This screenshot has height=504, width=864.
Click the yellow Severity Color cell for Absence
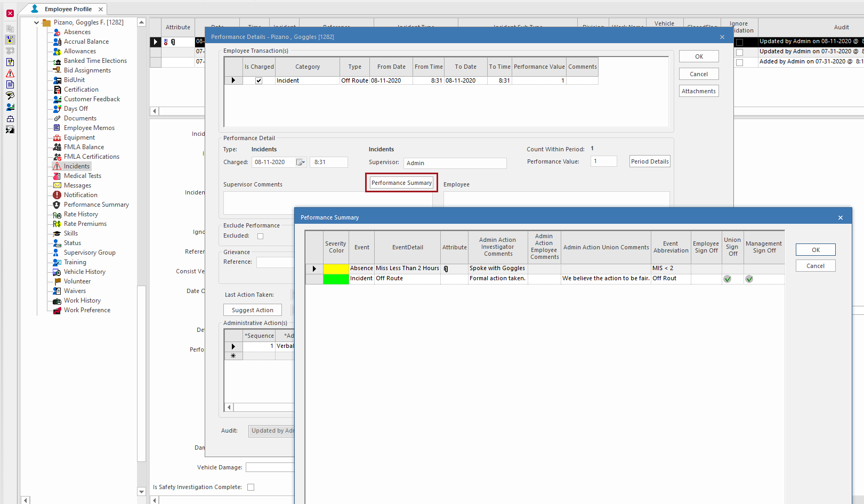[x=336, y=268]
